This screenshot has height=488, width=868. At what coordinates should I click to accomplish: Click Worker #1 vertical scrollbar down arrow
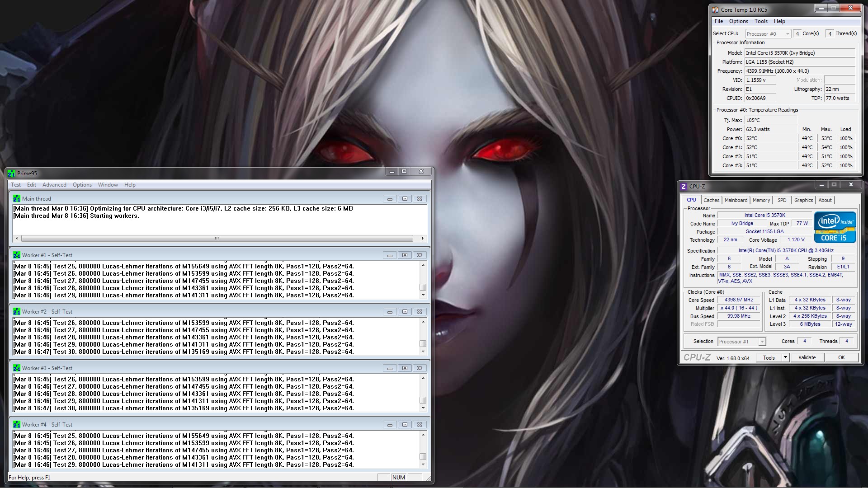point(423,295)
